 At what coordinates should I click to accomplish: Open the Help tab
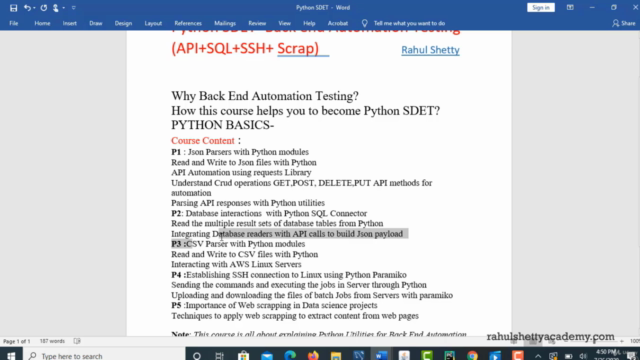pyautogui.click(x=309, y=23)
